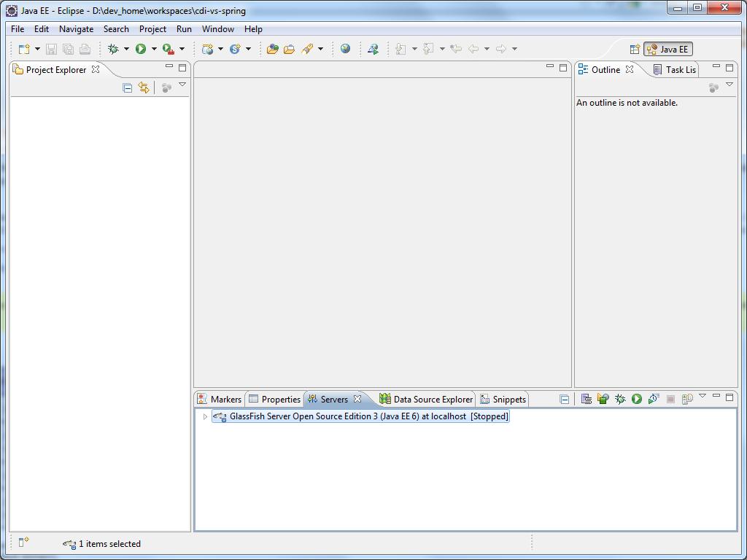Viewport: 747px width, 560px height.
Task: Select the Debug icon in the main toolbar
Action: pyautogui.click(x=115, y=49)
